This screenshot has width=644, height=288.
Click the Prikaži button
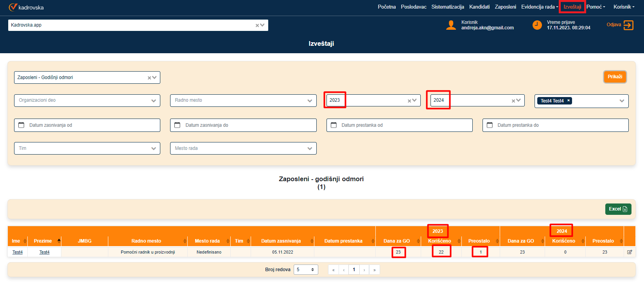(x=615, y=77)
